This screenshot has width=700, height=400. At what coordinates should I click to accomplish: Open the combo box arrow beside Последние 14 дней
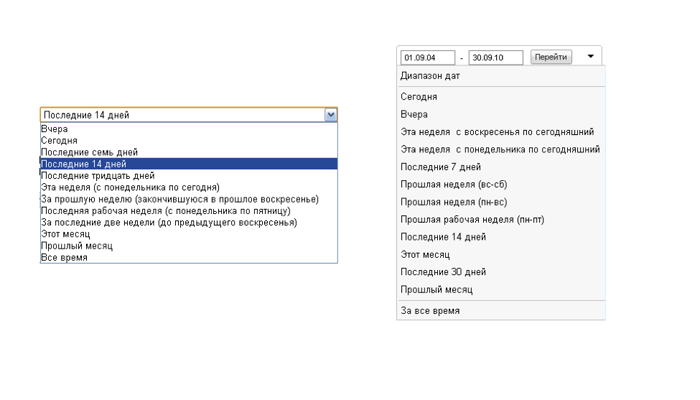coord(330,115)
